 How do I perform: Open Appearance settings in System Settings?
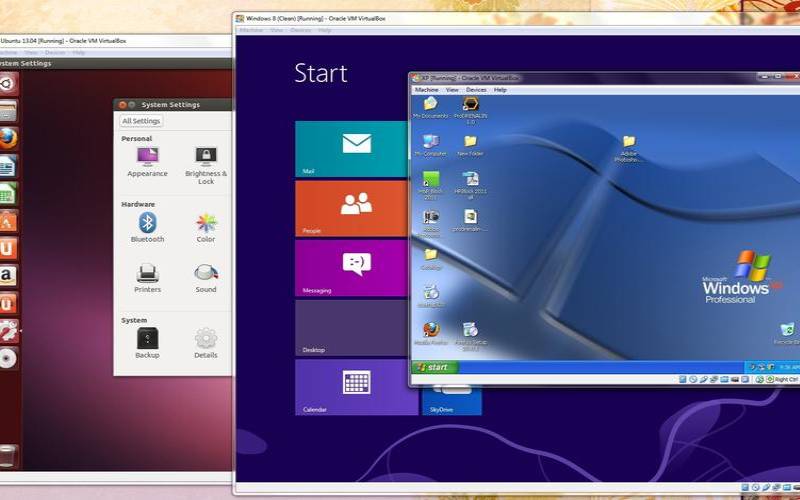click(x=147, y=162)
